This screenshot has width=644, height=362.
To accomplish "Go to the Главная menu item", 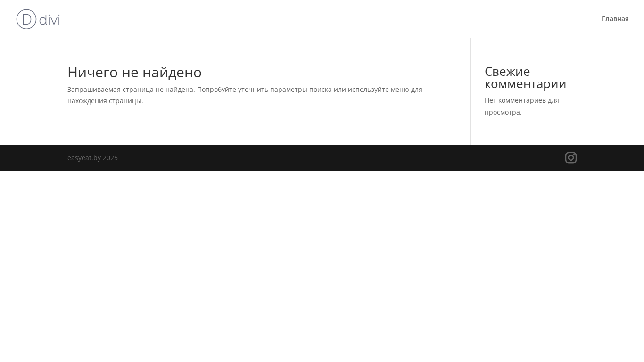I will tap(615, 19).
